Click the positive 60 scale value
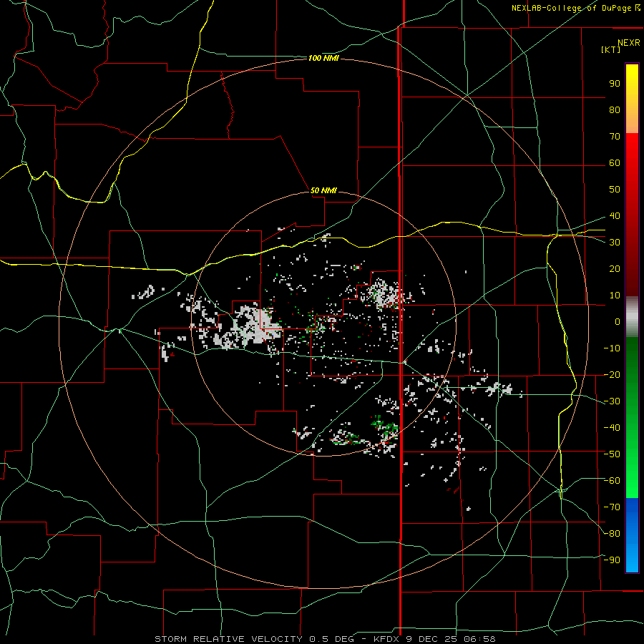644x644 pixels. (x=615, y=162)
